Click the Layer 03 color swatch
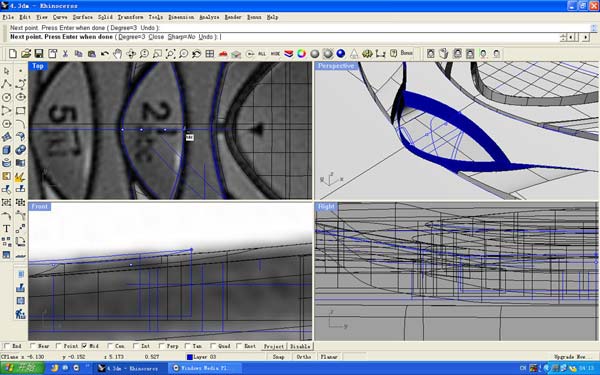600x375 pixels. [189, 357]
